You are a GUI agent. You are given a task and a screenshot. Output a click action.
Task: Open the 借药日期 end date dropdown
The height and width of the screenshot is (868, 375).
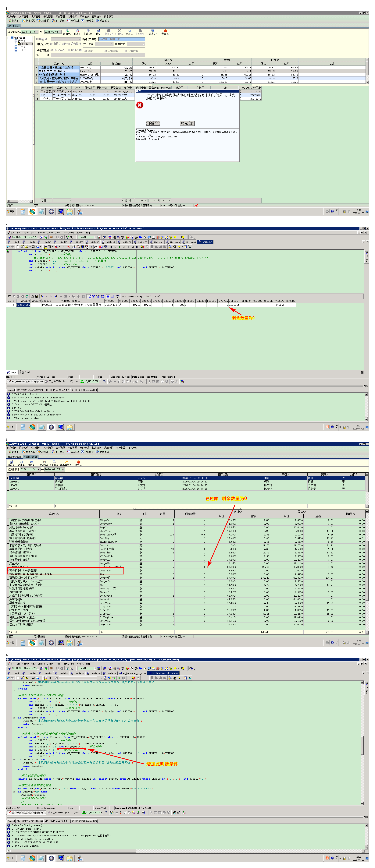point(63,469)
